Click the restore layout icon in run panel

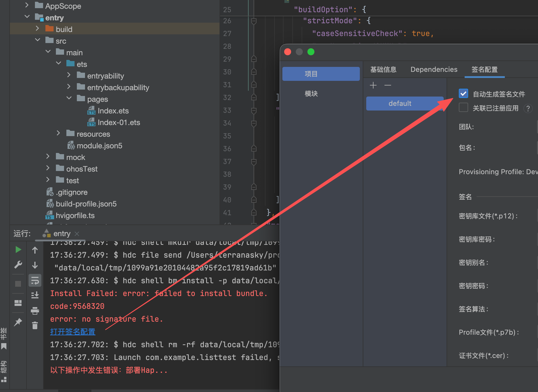coord(18,303)
